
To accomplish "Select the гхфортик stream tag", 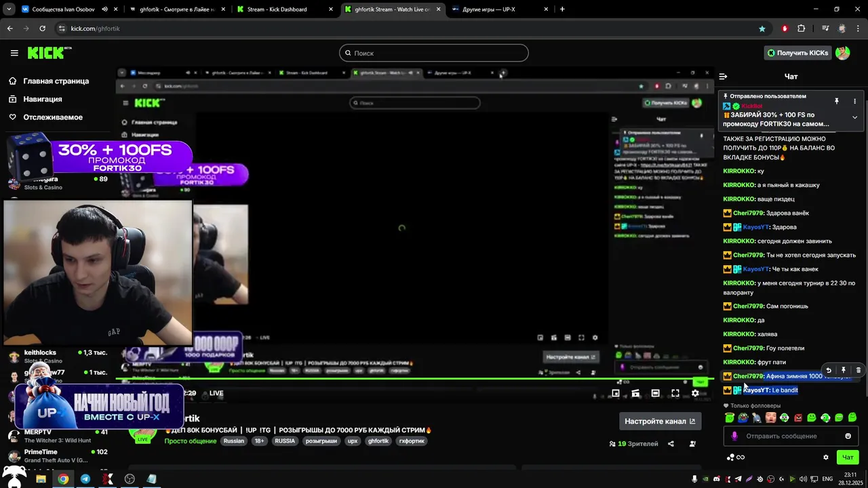I will (x=413, y=441).
